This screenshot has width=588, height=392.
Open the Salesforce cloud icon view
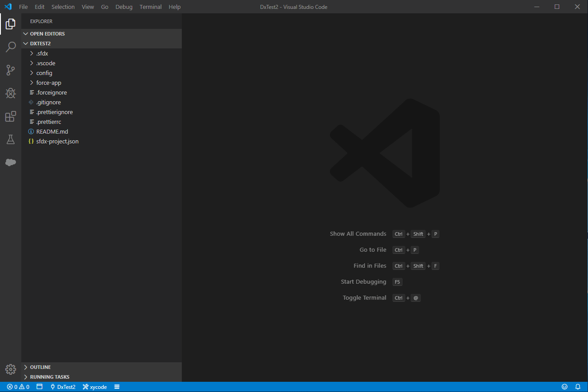coord(11,162)
